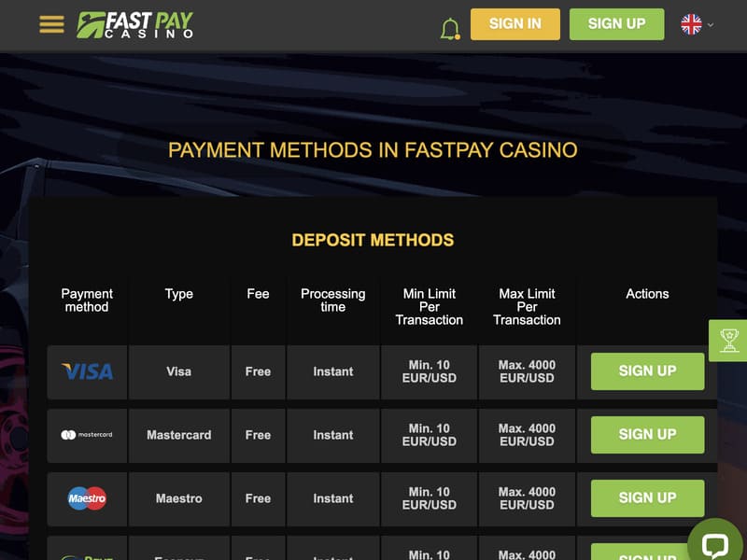
Task: Open the live chat bubble
Action: coord(715,543)
